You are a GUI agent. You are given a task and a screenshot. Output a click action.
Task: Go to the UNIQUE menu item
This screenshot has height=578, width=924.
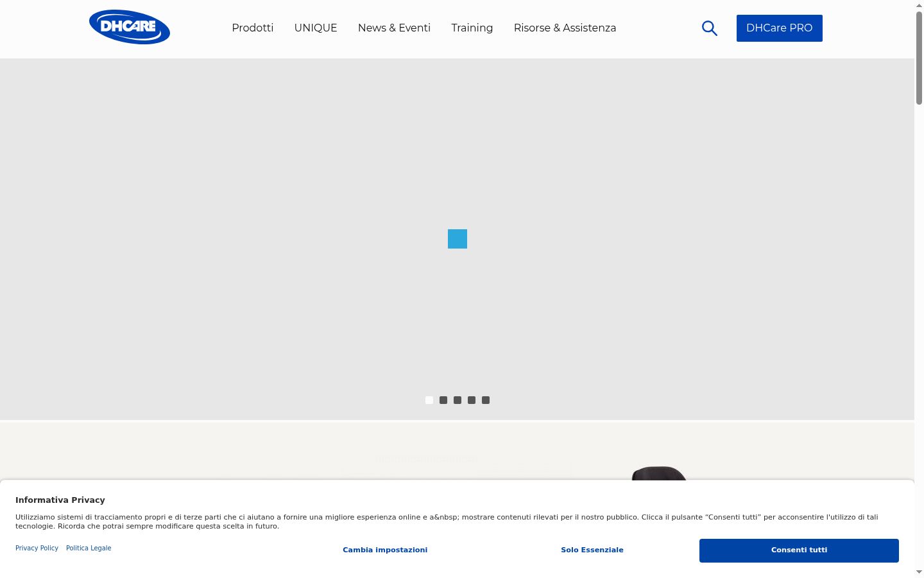click(316, 28)
